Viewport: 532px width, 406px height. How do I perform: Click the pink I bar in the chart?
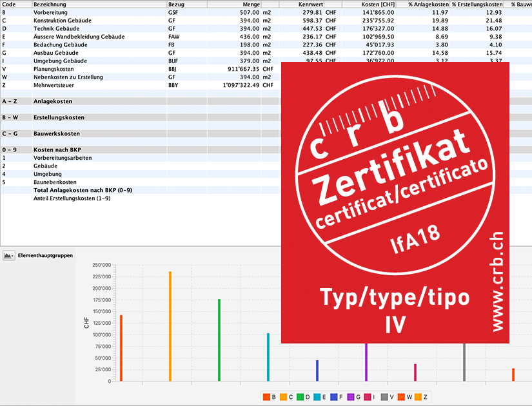point(415,372)
